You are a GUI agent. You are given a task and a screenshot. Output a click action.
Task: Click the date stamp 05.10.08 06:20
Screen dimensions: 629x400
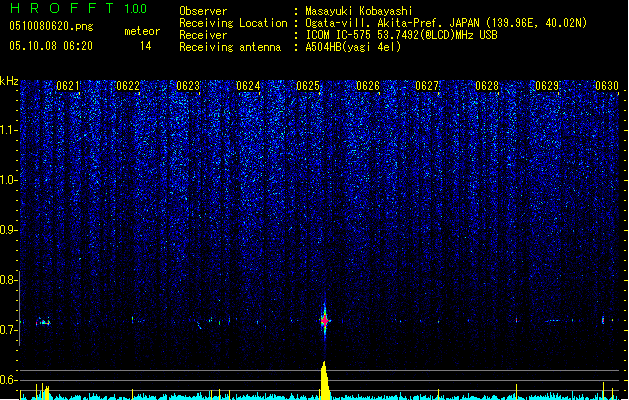[x=51, y=46]
